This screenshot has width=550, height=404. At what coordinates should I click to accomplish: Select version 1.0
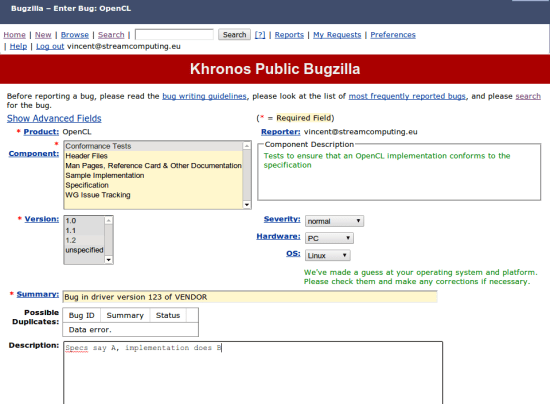[85, 221]
